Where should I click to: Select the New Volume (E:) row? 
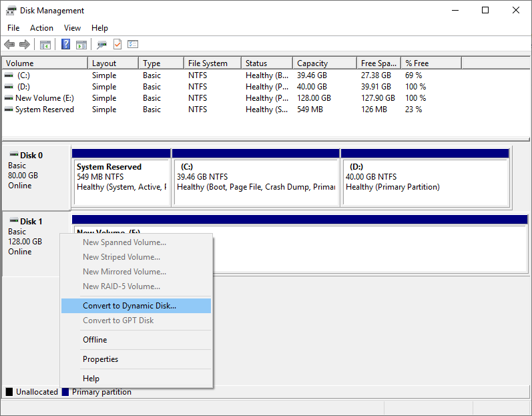(x=45, y=98)
